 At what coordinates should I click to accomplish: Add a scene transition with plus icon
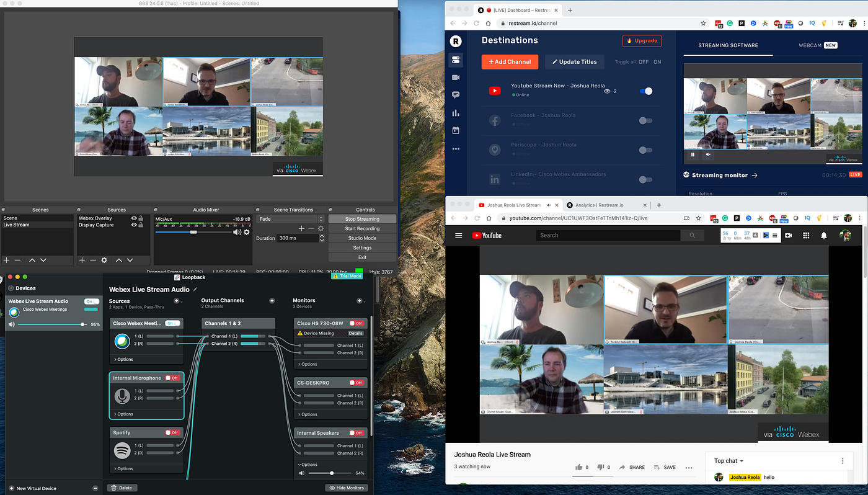pyautogui.click(x=302, y=228)
